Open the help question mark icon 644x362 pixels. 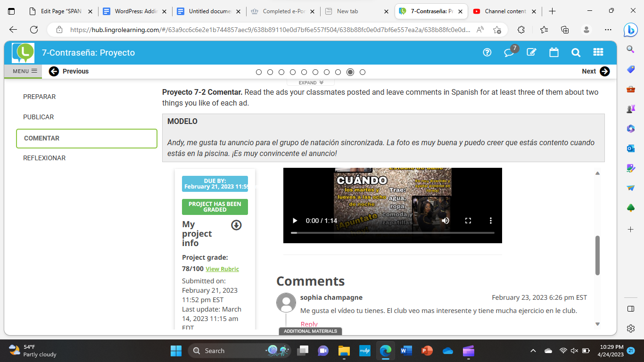(487, 52)
